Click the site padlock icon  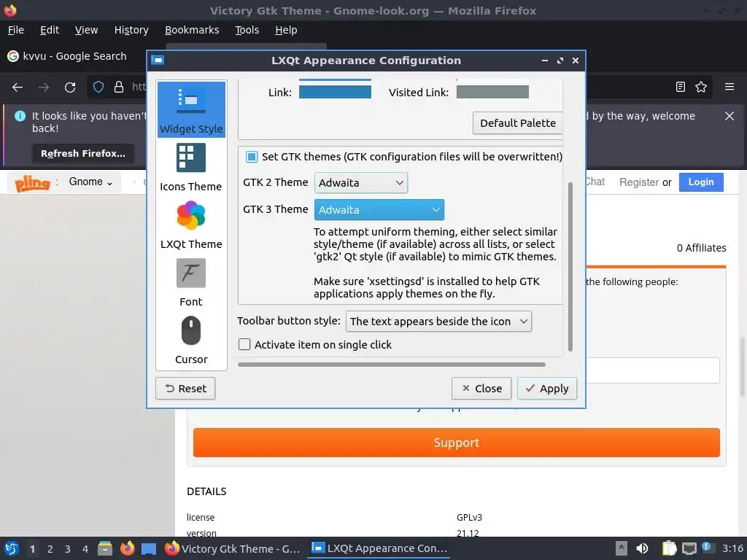[x=119, y=87]
